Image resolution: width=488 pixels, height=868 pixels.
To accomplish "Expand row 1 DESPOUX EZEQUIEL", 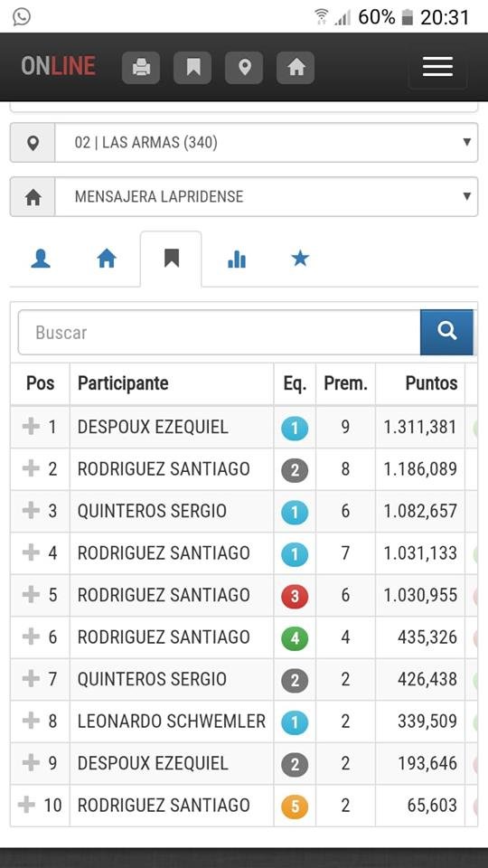I will click(31, 426).
